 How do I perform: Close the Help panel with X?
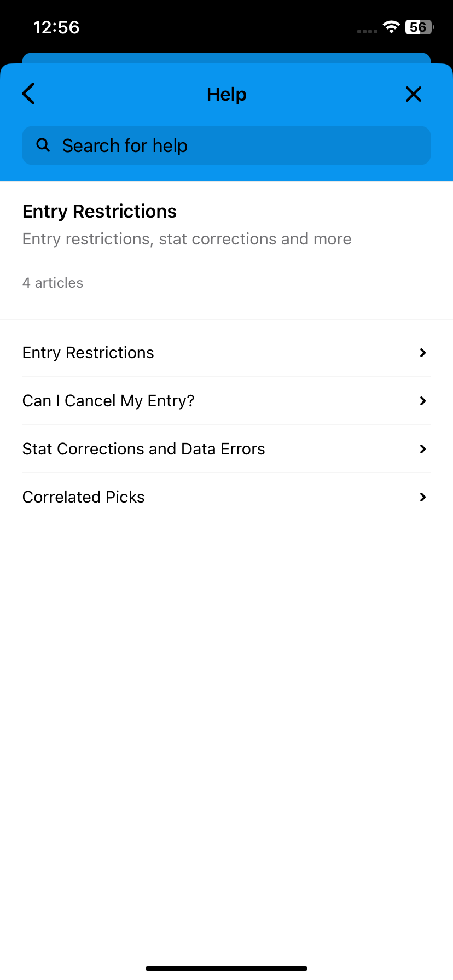tap(414, 94)
